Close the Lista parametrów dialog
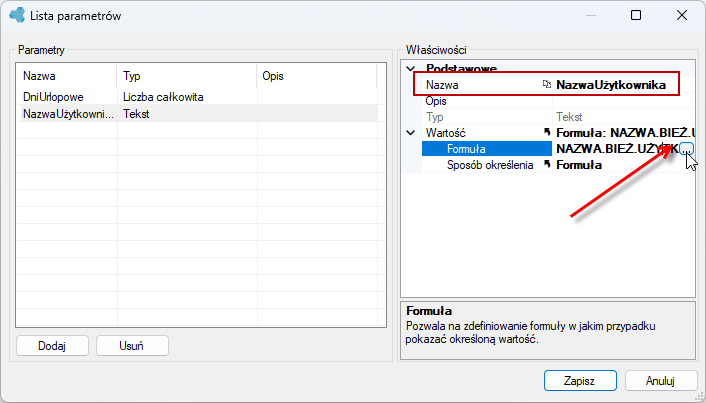The width and height of the screenshot is (706, 403). pos(682,15)
